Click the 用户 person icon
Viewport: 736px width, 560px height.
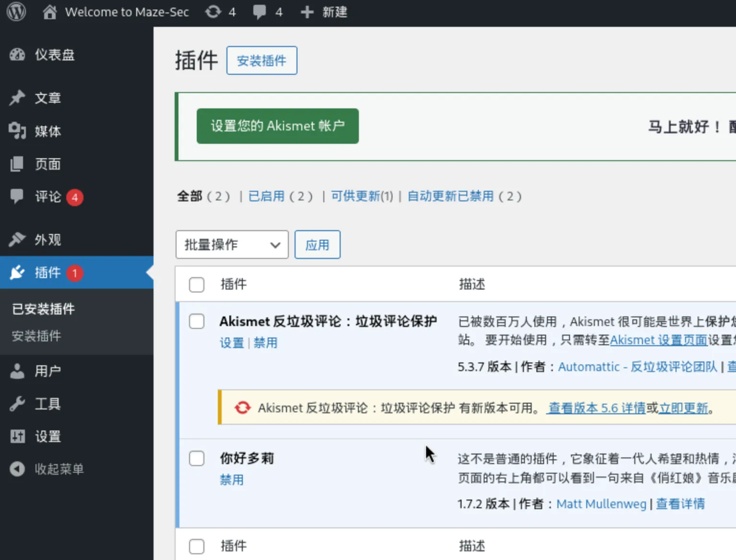[x=17, y=371]
